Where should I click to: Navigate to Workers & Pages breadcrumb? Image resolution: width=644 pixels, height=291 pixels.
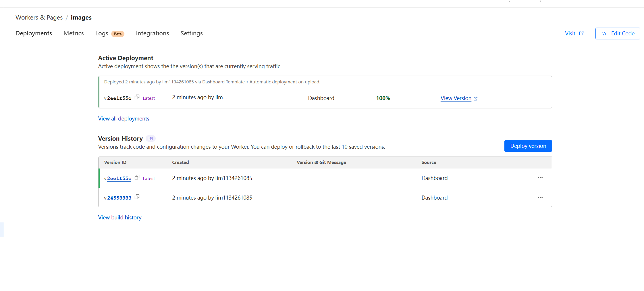39,18
